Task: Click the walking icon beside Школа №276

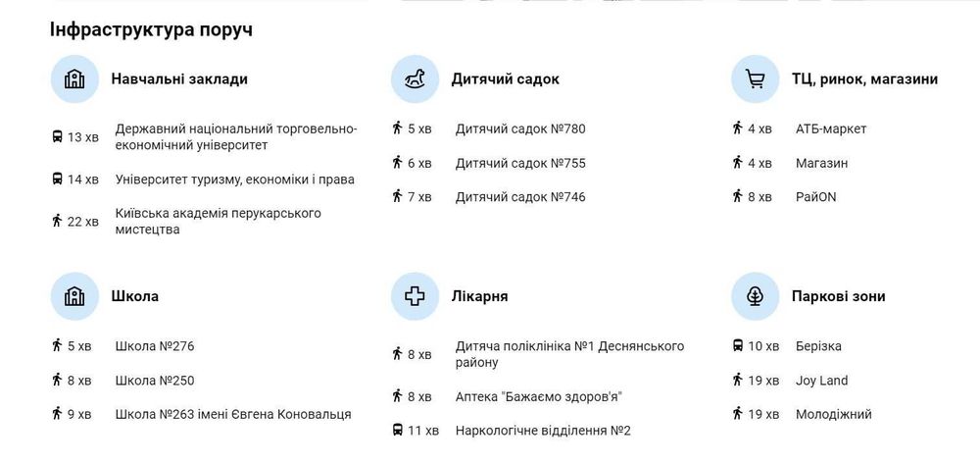Action: pyautogui.click(x=58, y=346)
